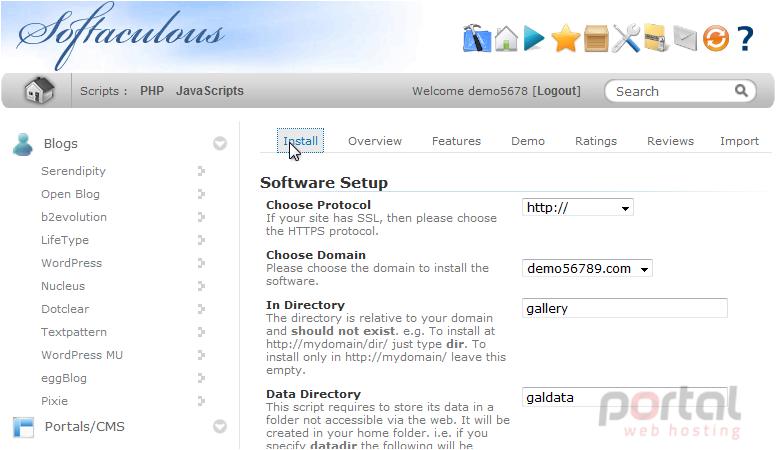Open the Reviews tab
776x450 pixels.
pyautogui.click(x=670, y=141)
